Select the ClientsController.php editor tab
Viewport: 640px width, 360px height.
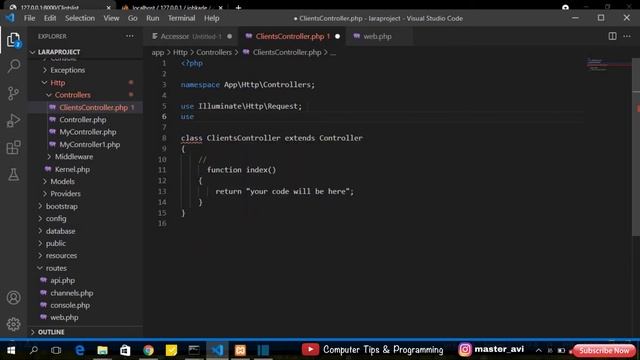tap(292, 36)
